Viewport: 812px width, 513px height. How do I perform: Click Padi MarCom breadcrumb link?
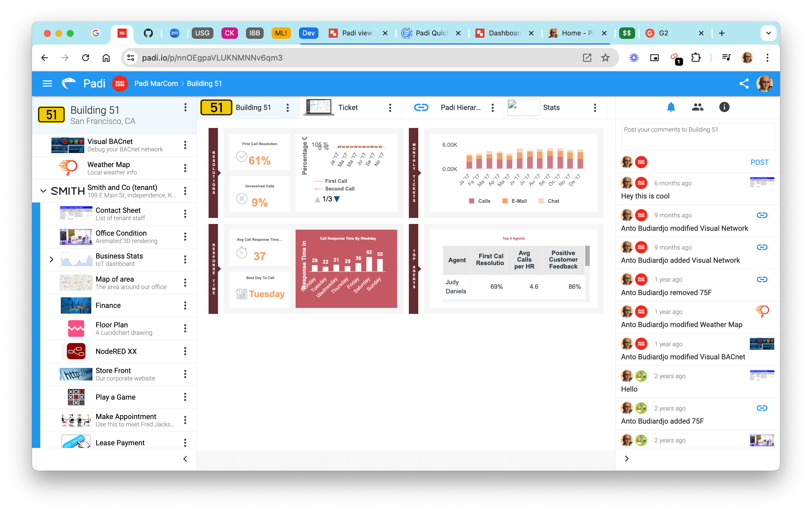pos(156,83)
